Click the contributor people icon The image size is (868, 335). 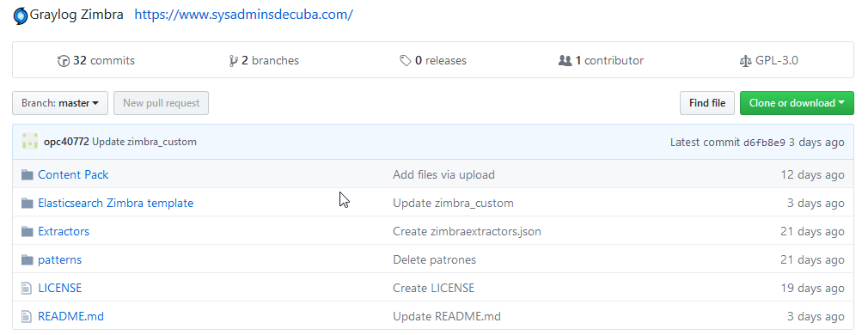565,61
